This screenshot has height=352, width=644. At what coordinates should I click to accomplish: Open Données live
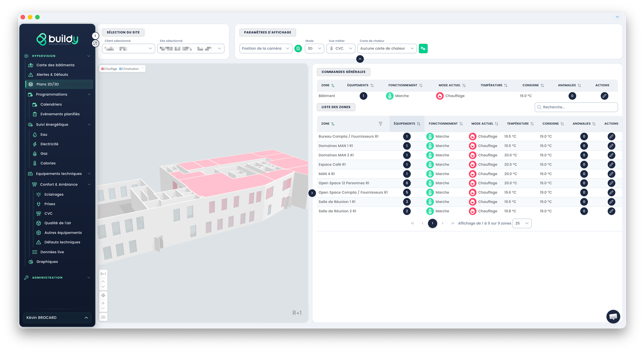52,252
